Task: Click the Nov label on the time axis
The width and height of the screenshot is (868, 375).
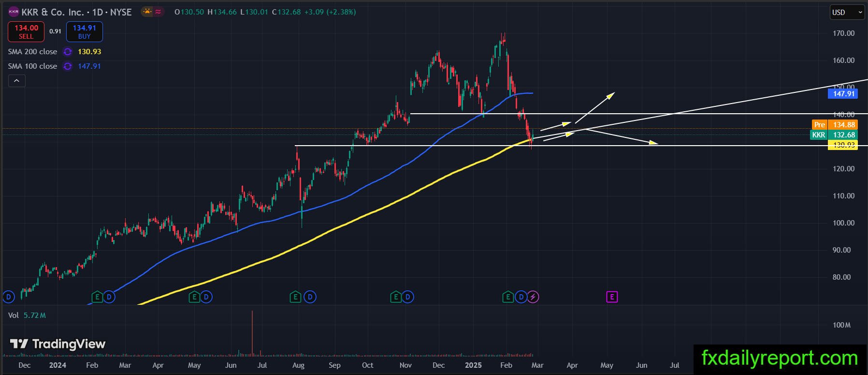Action: pos(405,365)
